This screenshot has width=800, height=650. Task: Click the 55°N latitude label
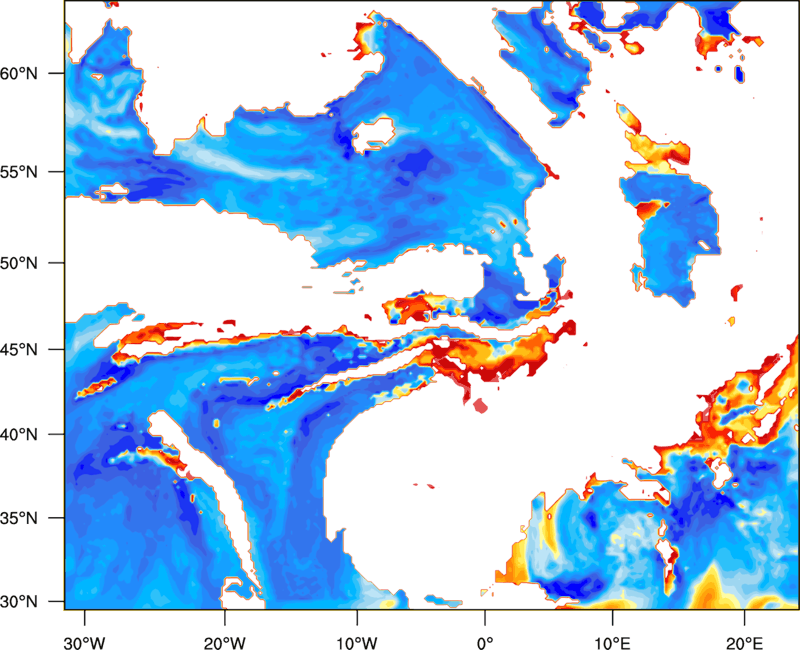19,171
